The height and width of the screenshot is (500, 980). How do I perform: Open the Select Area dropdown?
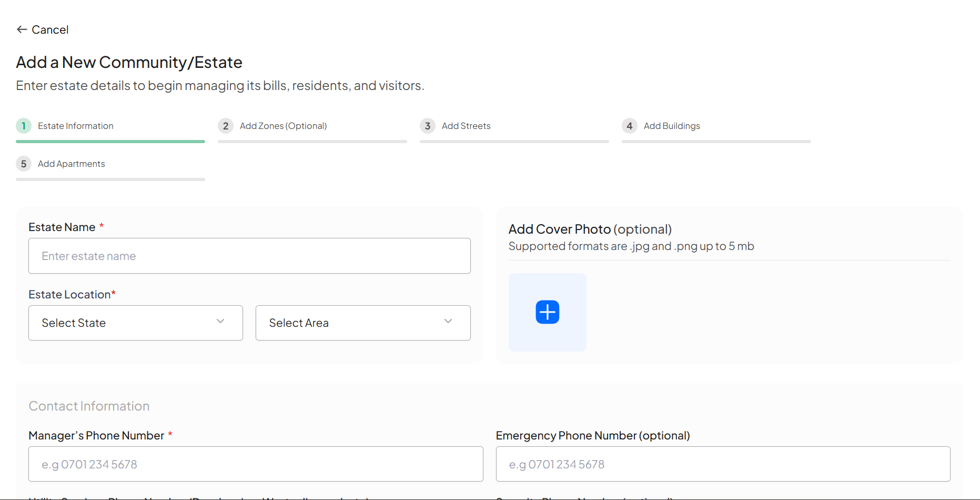(x=362, y=323)
